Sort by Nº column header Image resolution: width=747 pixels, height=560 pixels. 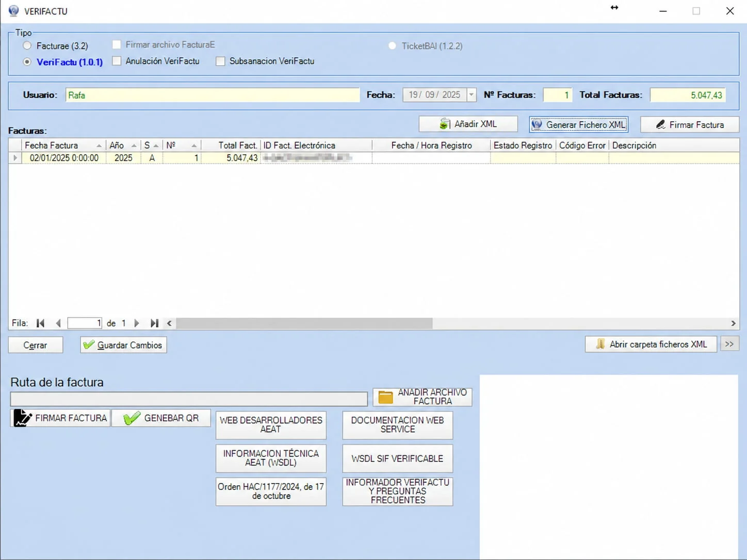tap(182, 145)
